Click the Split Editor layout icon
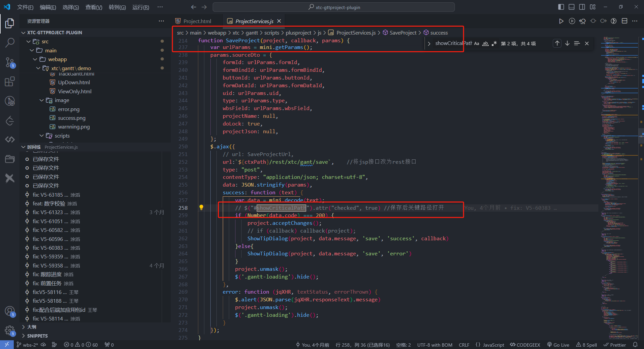The image size is (644, 349). [x=624, y=21]
